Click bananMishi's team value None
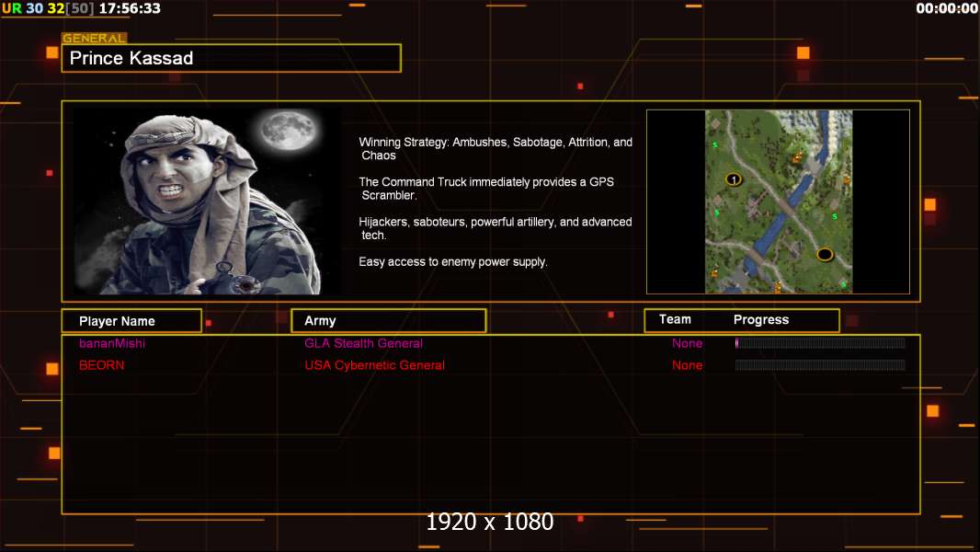 pyautogui.click(x=687, y=343)
